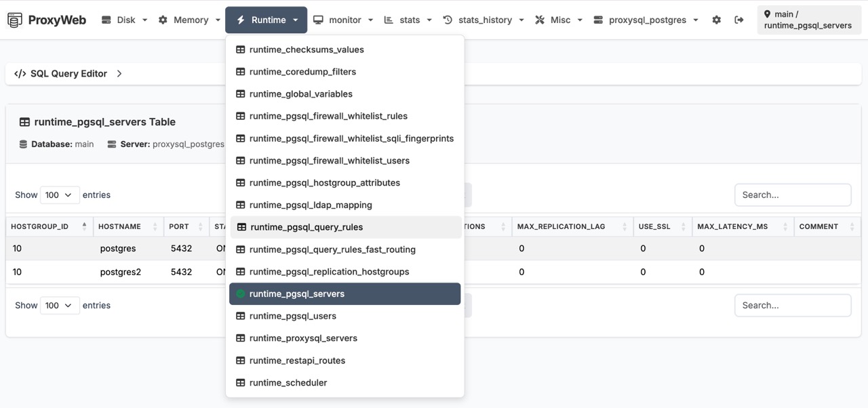Click the ProxyWeb logo icon
The width and height of the screenshot is (868, 408).
(14, 20)
